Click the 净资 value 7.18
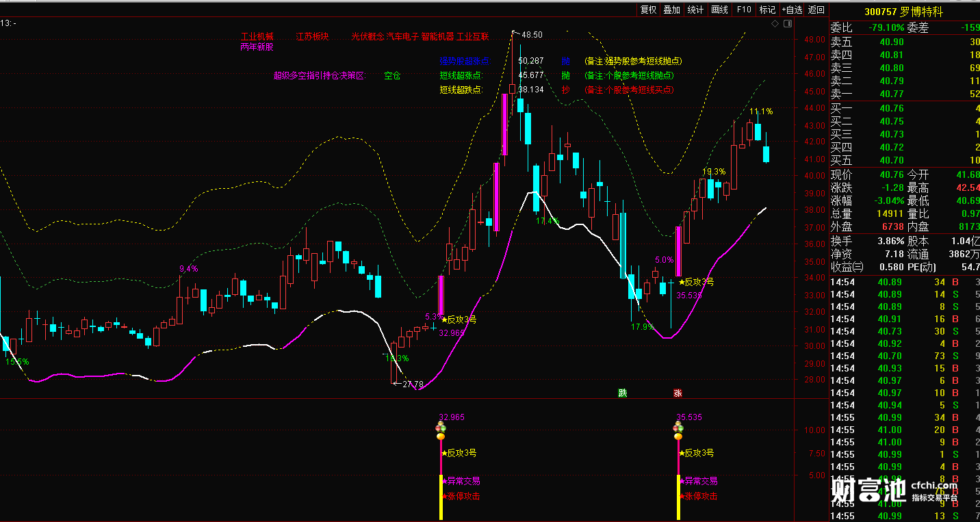 pyautogui.click(x=894, y=254)
